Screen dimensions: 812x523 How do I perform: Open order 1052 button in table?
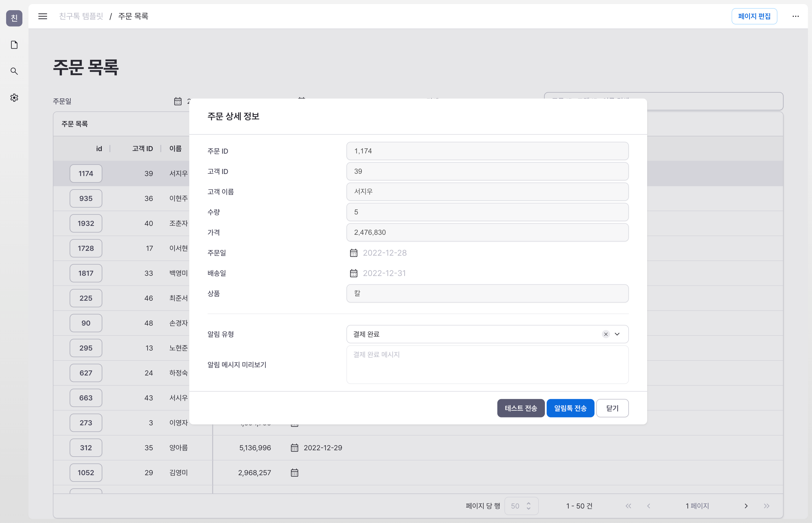tap(86, 473)
